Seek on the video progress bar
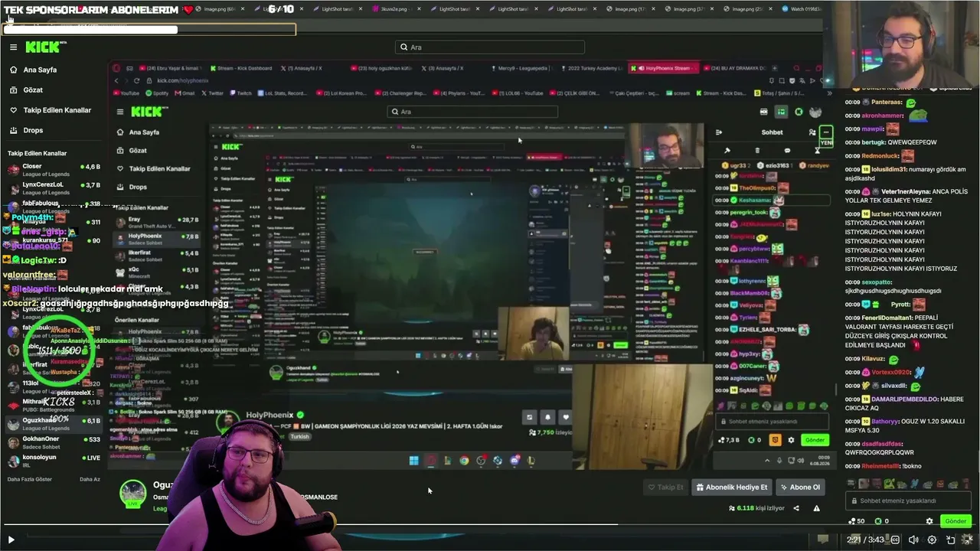Image resolution: width=980 pixels, height=551 pixels. click(490, 525)
